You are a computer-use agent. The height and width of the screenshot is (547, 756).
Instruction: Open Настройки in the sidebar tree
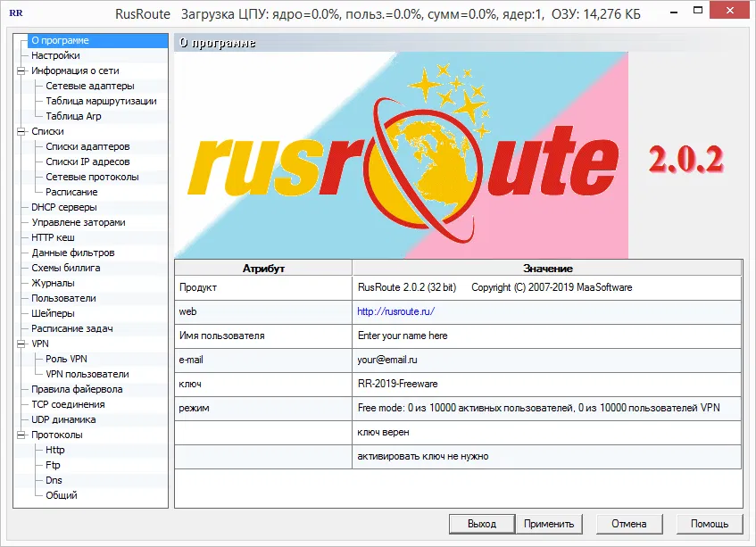55,56
